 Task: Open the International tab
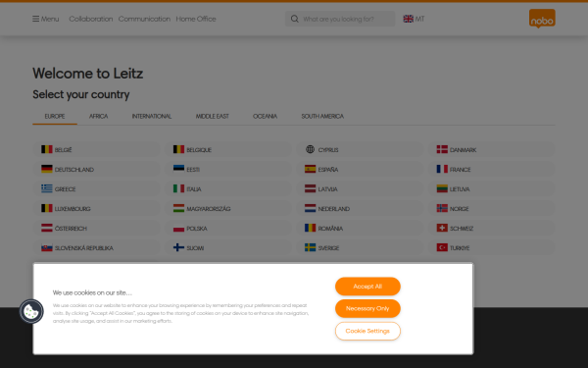pos(152,117)
